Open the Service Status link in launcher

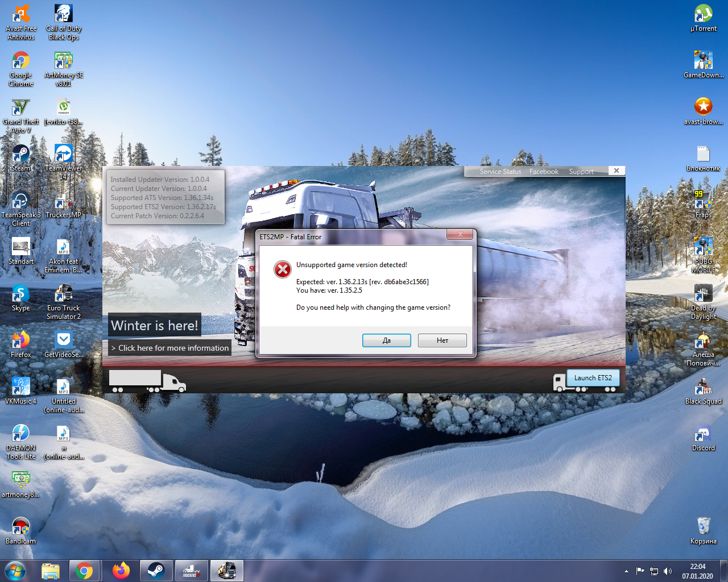pyautogui.click(x=500, y=172)
